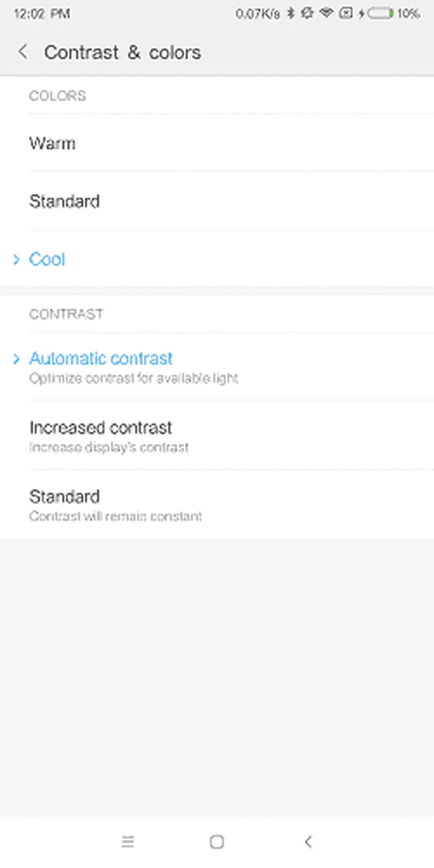Select Increased contrast option
The image size is (434, 868).
[101, 428]
